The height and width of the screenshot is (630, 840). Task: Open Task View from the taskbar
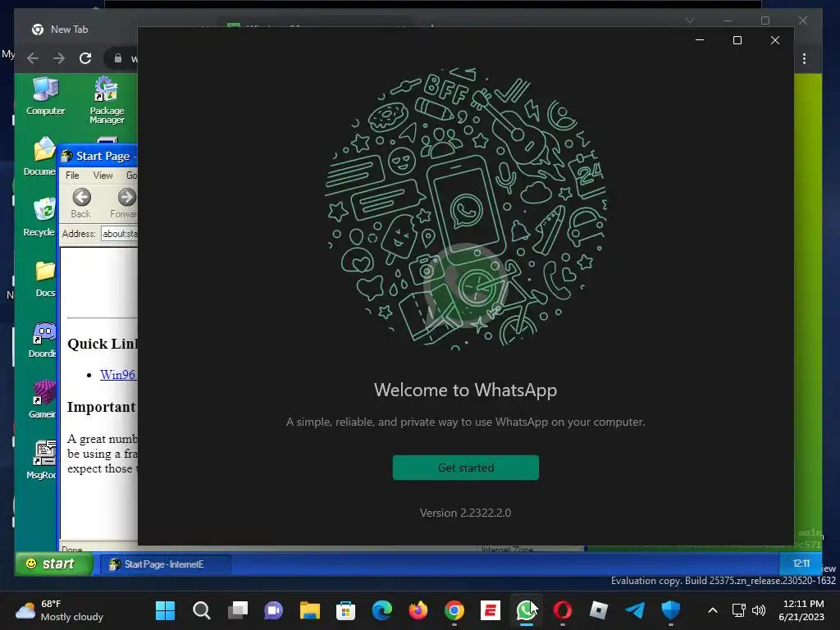(237, 610)
